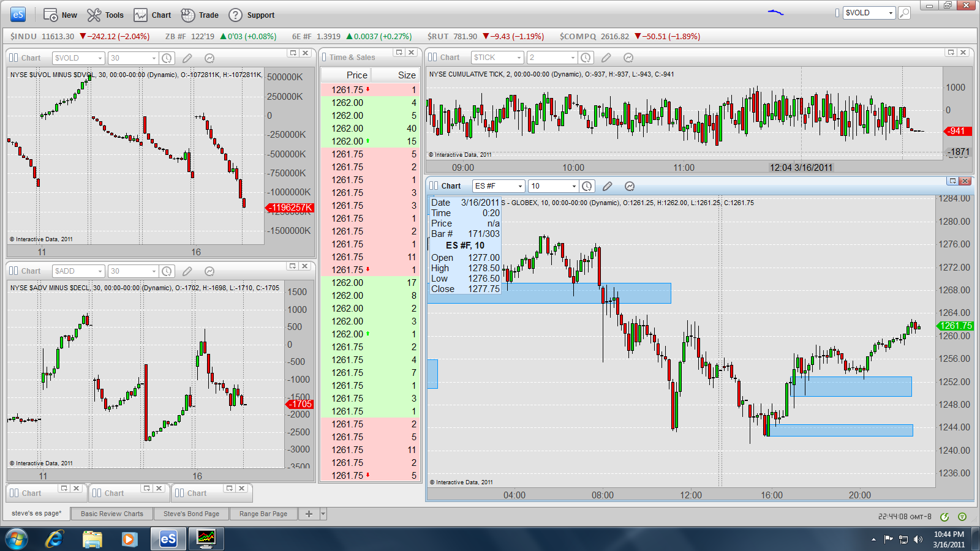Expand the 30 interval dropdown in $VOLD chart
Screen dimensions: 980x551
click(154, 58)
